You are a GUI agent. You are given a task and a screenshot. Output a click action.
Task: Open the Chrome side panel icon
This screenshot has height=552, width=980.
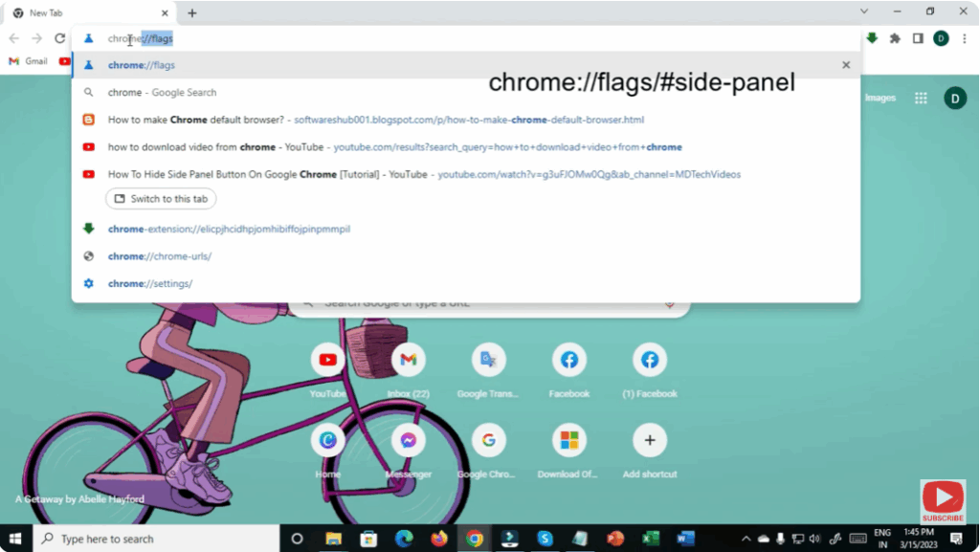(x=918, y=40)
